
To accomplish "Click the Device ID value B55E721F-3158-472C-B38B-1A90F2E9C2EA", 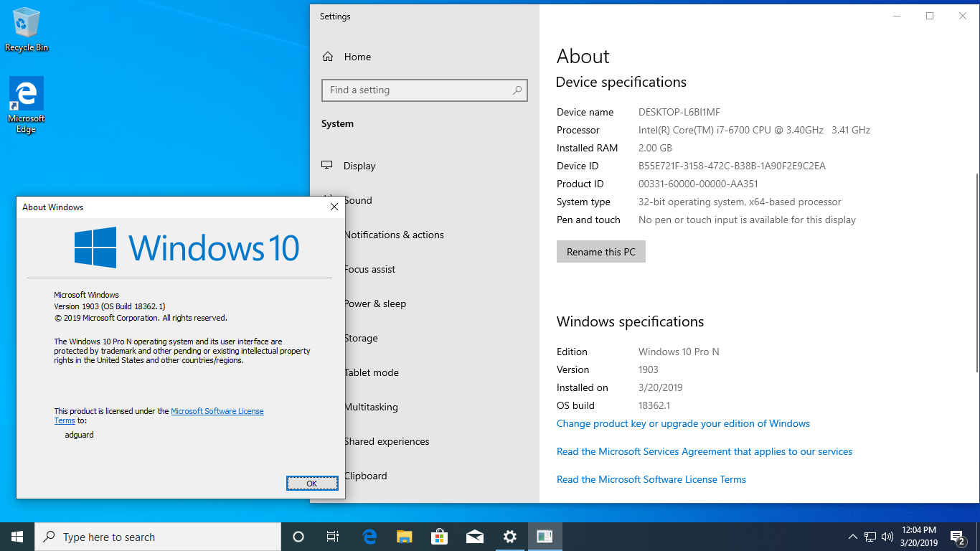I will click(x=732, y=166).
